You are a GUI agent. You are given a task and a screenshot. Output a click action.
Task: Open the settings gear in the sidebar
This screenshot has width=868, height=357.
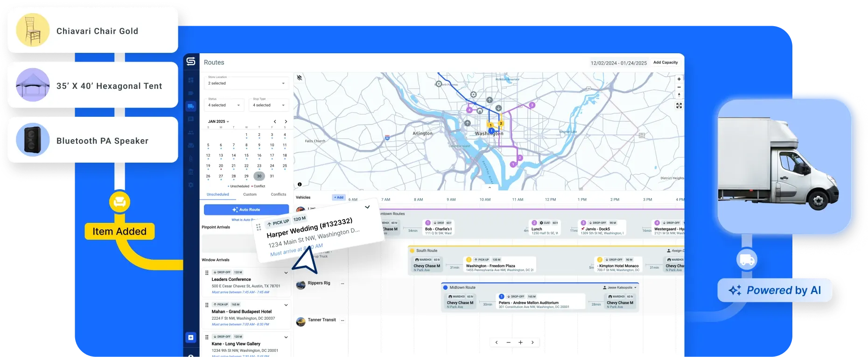(191, 185)
